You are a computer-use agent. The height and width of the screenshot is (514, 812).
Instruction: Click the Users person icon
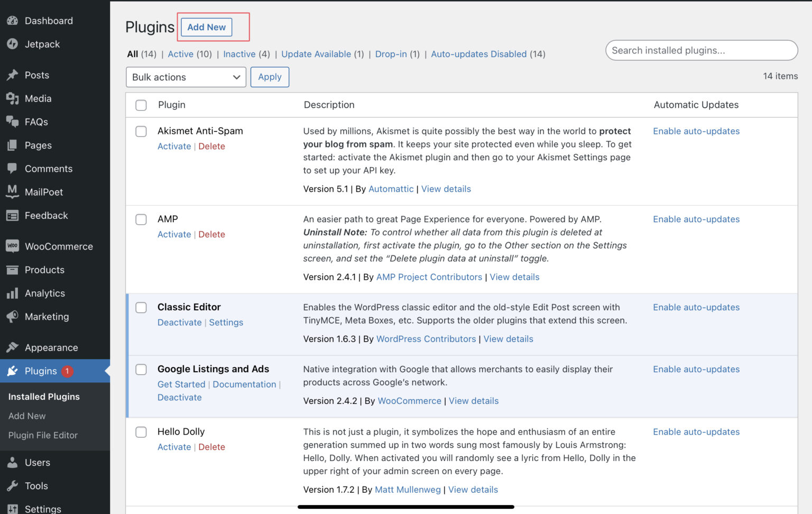point(12,462)
